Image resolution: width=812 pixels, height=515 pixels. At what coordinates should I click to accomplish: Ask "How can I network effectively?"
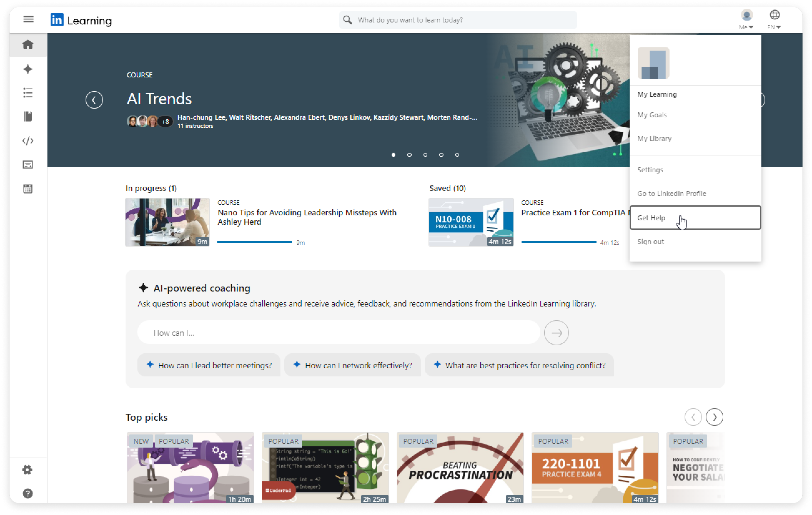(x=353, y=365)
